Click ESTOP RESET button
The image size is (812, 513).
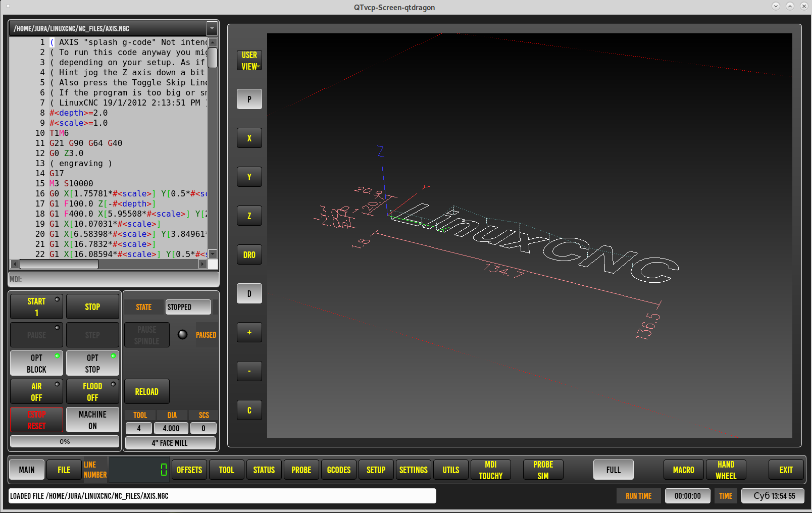pos(36,420)
